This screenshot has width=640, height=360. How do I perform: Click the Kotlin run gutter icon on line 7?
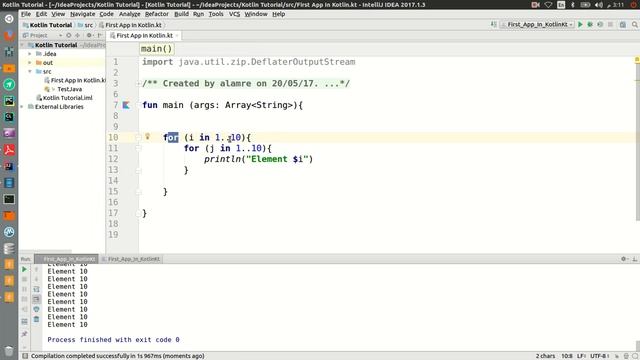point(126,105)
